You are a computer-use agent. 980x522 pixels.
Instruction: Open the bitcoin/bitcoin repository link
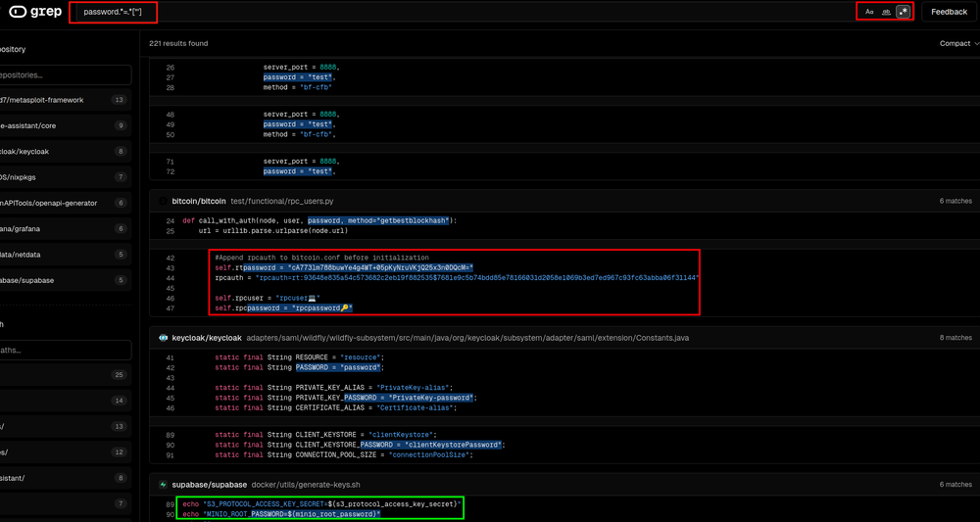(199, 201)
